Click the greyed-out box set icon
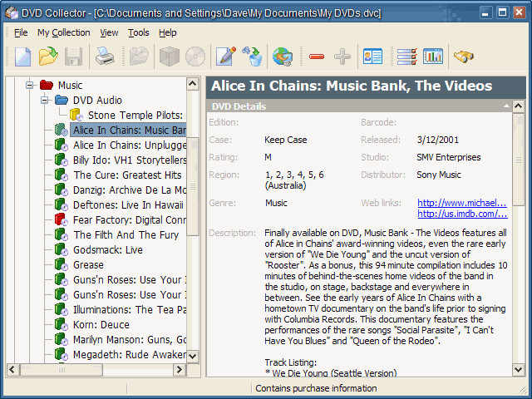This screenshot has width=532, height=399. pyautogui.click(x=170, y=57)
